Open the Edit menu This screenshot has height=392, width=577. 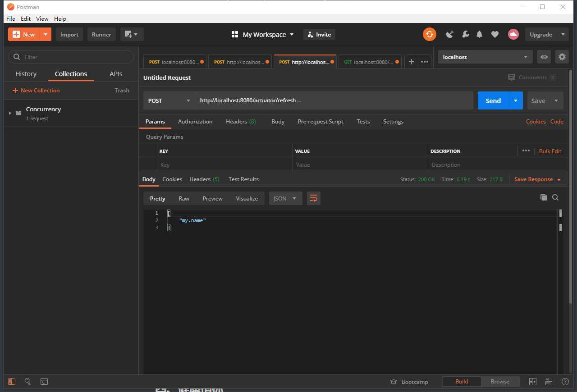[x=26, y=18]
